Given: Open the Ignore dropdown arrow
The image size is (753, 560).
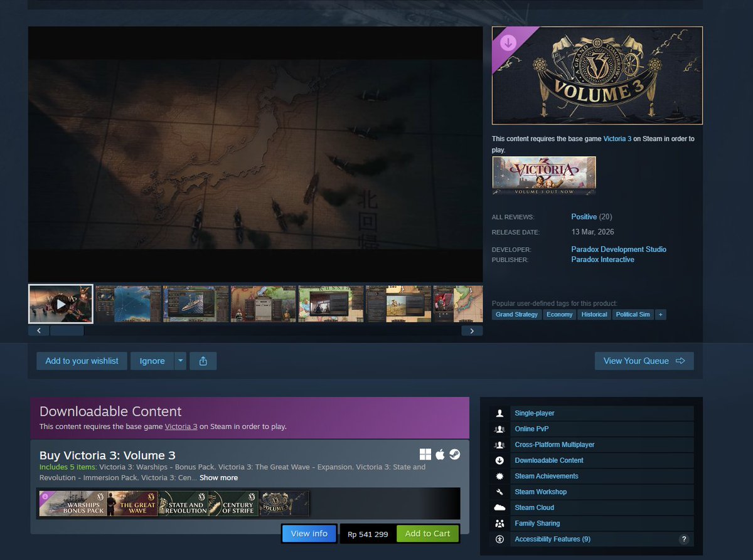Looking at the screenshot, I should [x=180, y=361].
